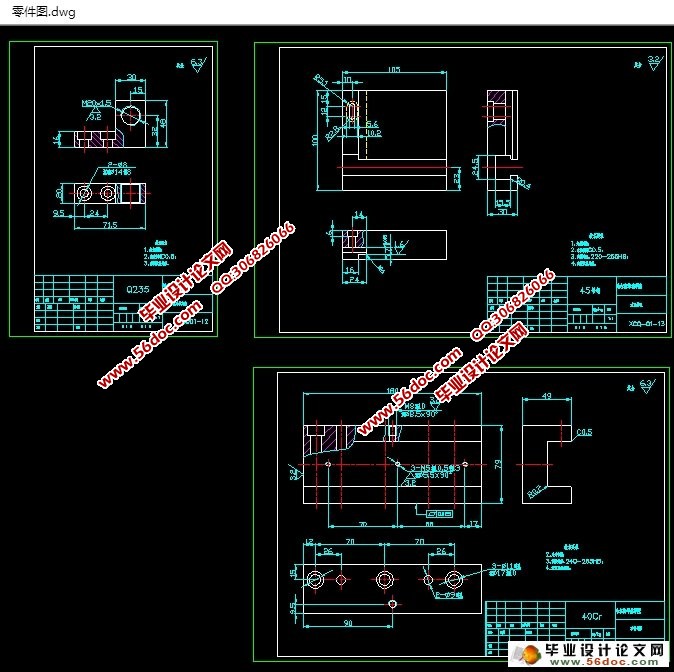Click the 79 height dimension

pyautogui.click(x=498, y=464)
